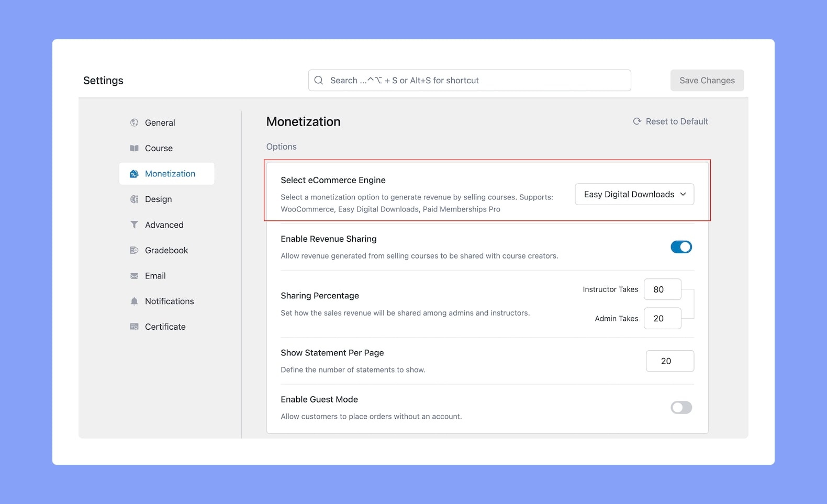Open the Easy Digital Downloads dropdown

click(634, 194)
